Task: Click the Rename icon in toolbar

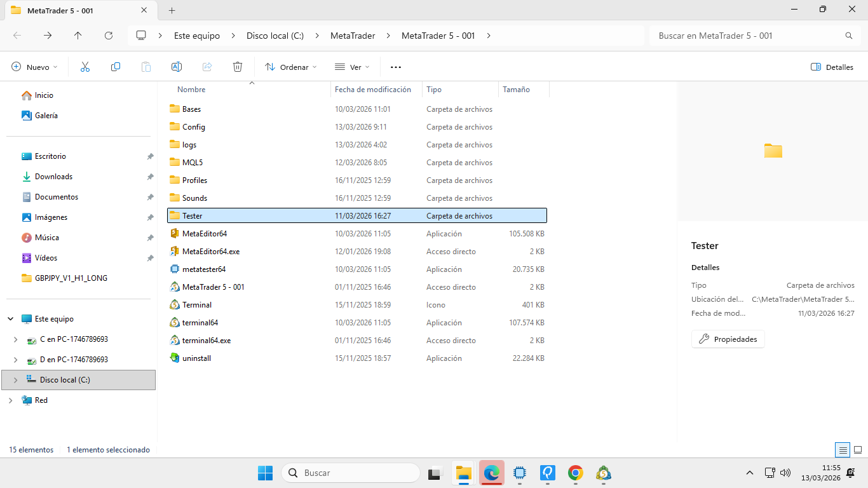Action: pos(177,67)
